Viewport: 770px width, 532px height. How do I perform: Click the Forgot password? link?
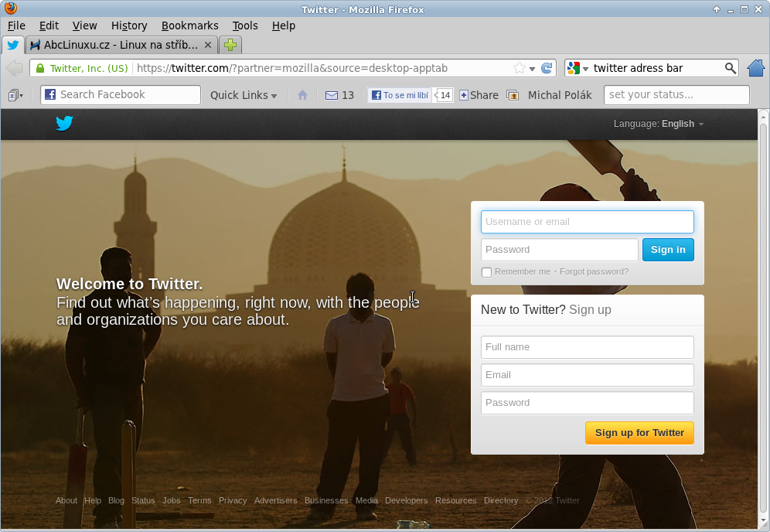[x=594, y=271]
